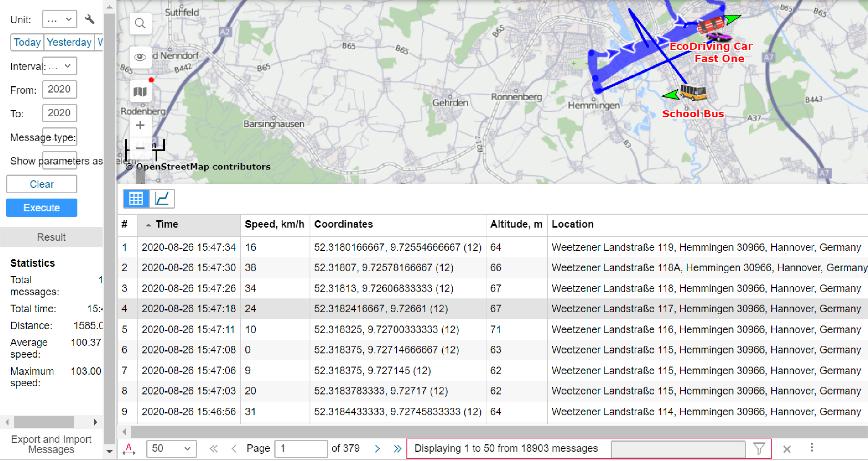The image size is (868, 461).
Task: Open the map source selector icon
Action: pyautogui.click(x=140, y=92)
